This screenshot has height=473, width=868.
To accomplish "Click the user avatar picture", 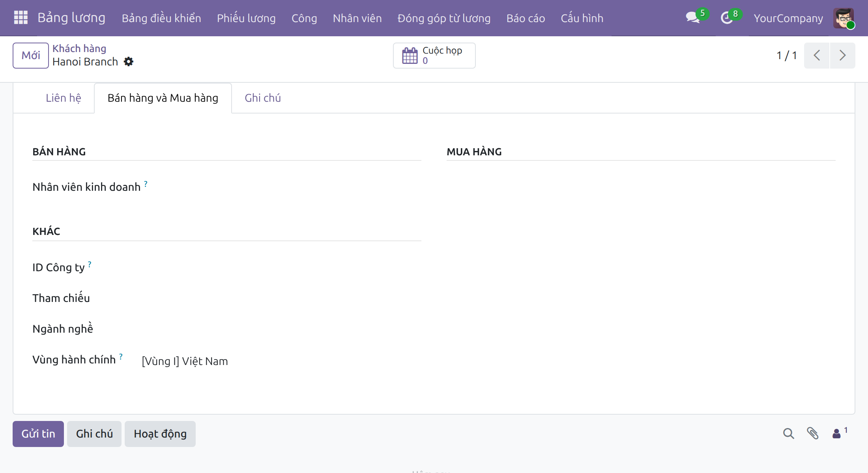I will click(x=844, y=18).
